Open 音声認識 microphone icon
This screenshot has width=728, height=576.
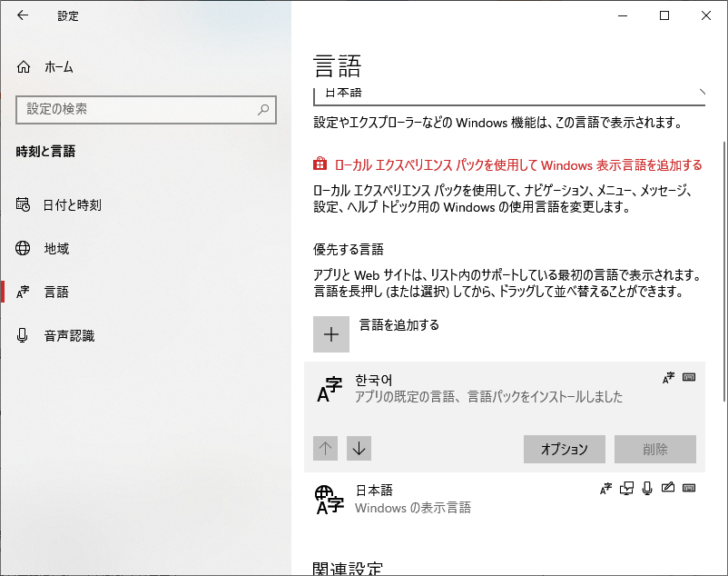click(x=23, y=335)
